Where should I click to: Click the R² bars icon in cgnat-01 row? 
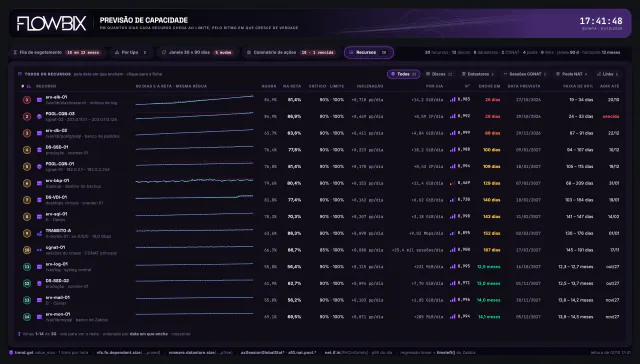click(x=452, y=250)
